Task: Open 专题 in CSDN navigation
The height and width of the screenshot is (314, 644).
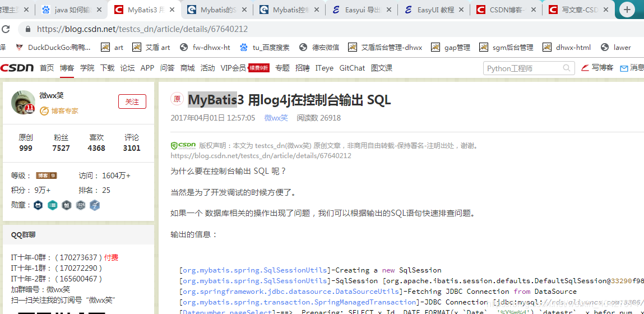Action: coord(282,68)
